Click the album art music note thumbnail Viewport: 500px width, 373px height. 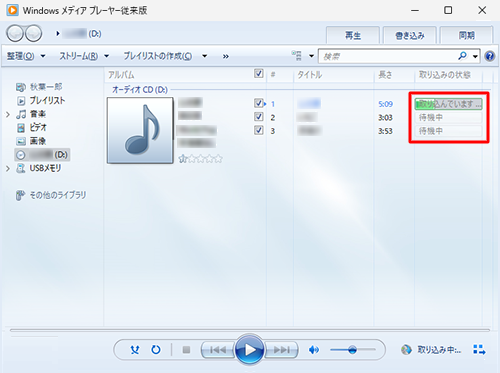pyautogui.click(x=140, y=130)
